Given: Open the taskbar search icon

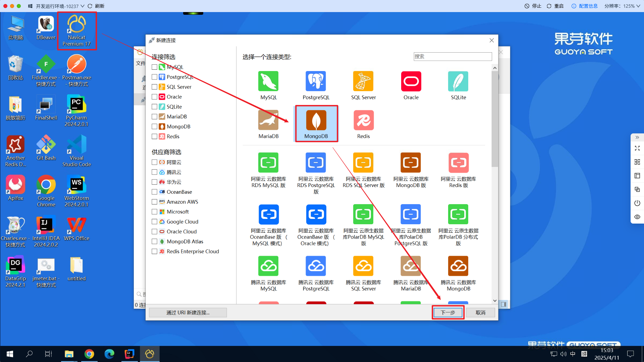Looking at the screenshot, I should pyautogui.click(x=29, y=354).
